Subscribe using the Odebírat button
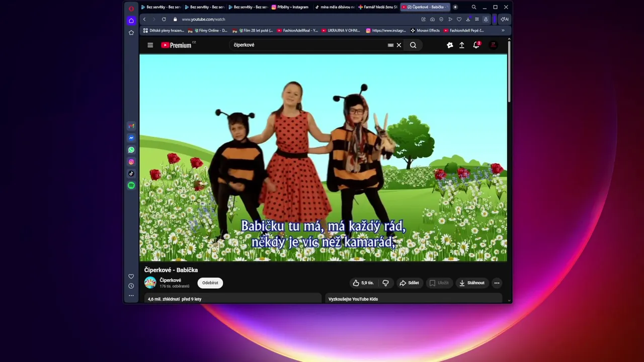Image resolution: width=644 pixels, height=362 pixels. [210, 283]
